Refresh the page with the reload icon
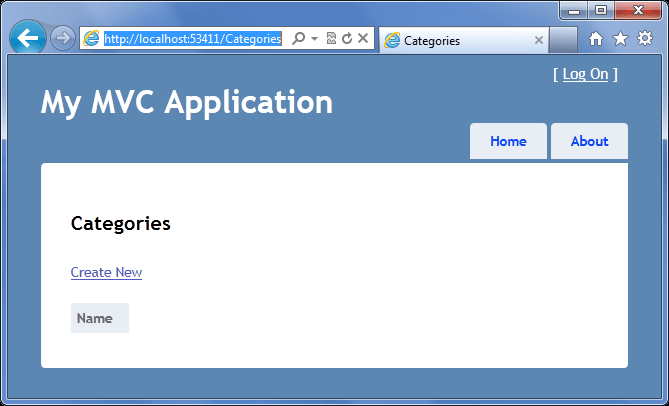 [x=347, y=38]
